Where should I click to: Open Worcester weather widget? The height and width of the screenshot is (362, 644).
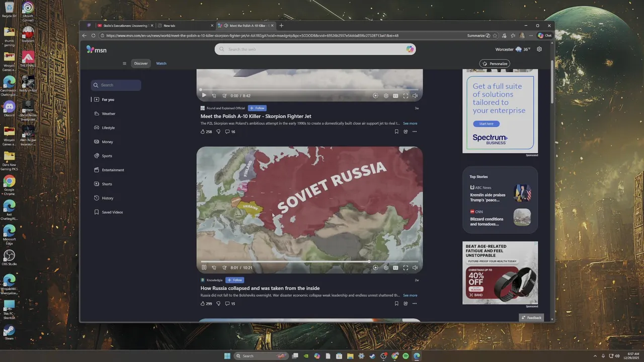[x=513, y=49]
